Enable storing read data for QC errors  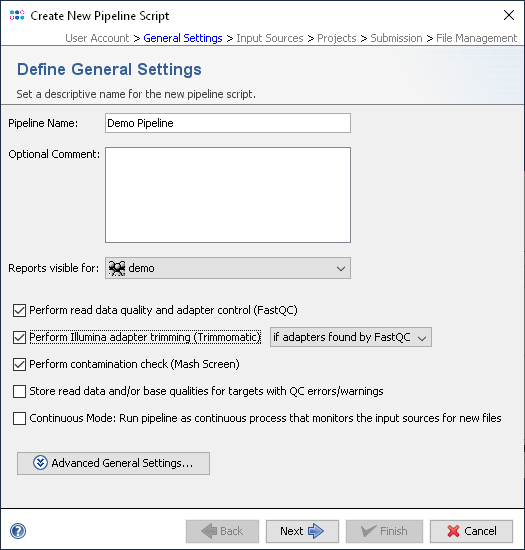point(19,391)
